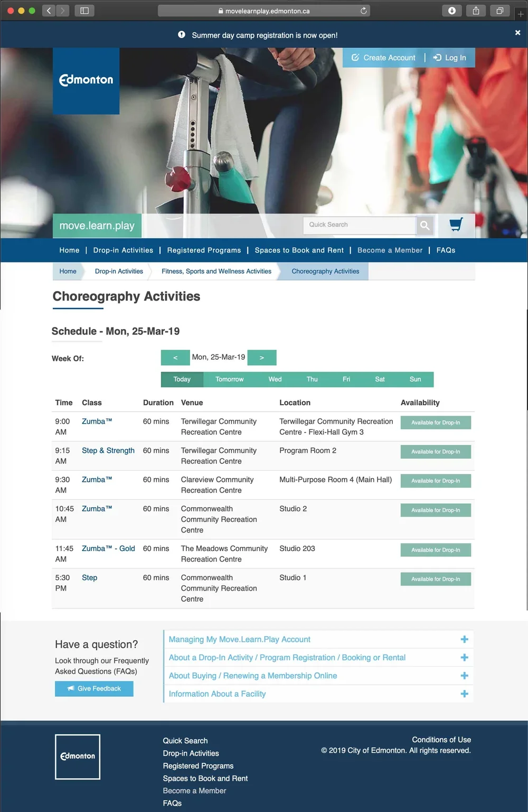Expand About a Drop-In Activity FAQ plus
528x812 pixels.
tap(464, 658)
